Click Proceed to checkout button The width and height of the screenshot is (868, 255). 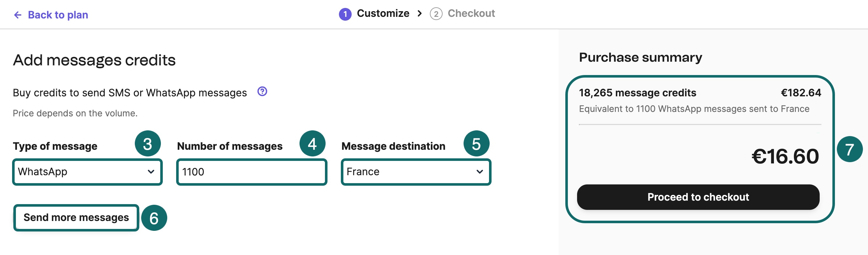click(698, 197)
